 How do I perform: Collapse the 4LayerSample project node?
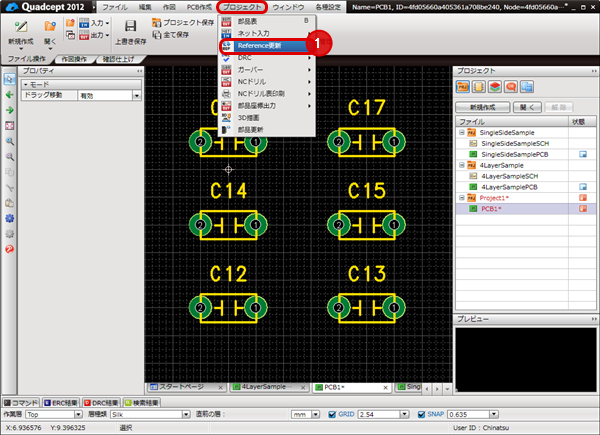pos(462,165)
